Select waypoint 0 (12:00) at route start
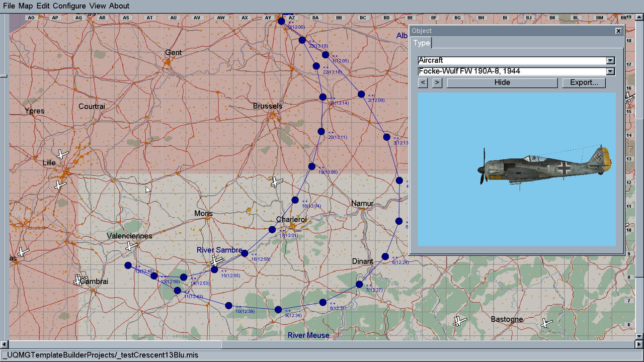The image size is (644, 362). [x=281, y=21]
